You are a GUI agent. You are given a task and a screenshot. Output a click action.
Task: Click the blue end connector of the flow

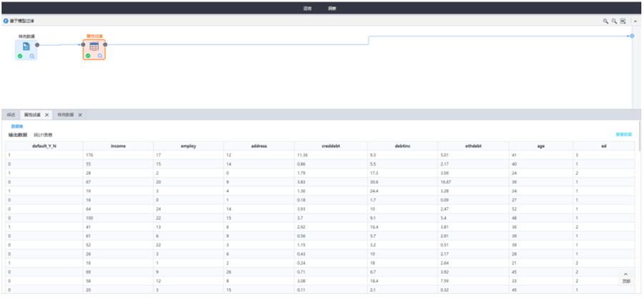(x=632, y=35)
